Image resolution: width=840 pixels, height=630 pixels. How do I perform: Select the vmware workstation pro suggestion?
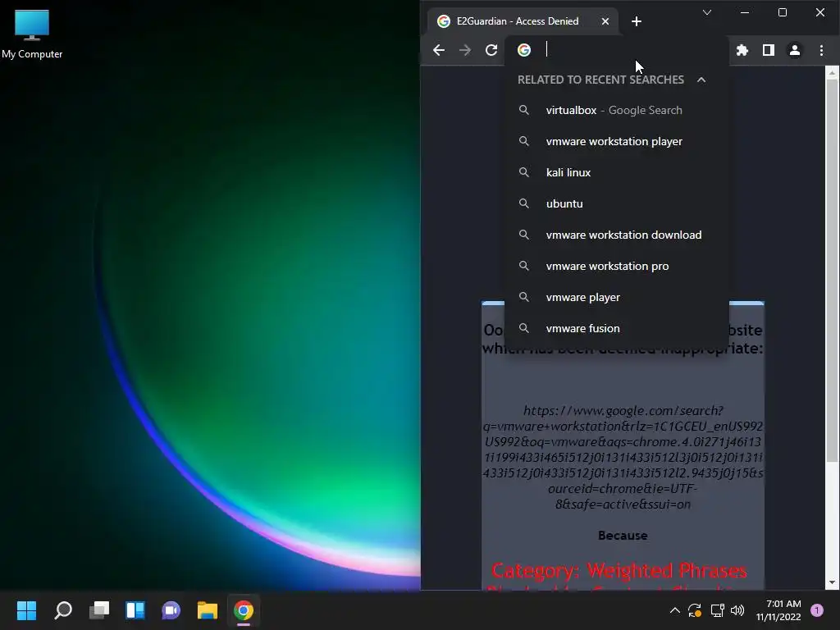pyautogui.click(x=616, y=265)
